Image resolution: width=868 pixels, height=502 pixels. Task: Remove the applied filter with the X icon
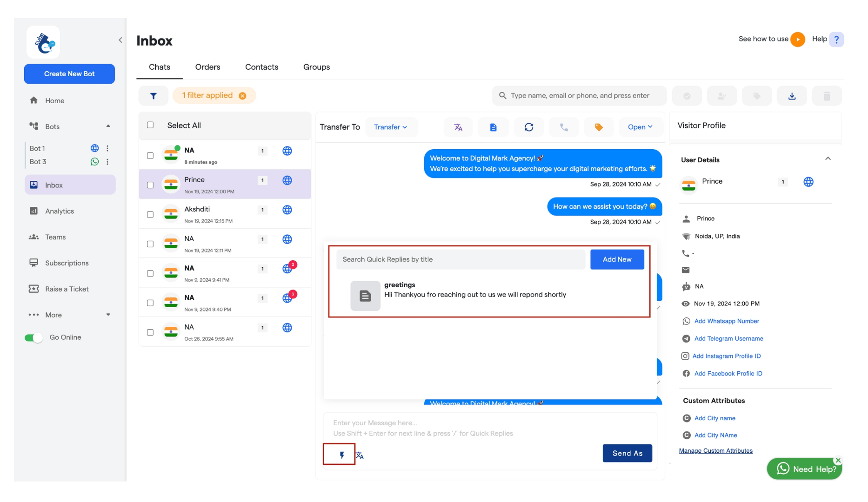click(x=242, y=96)
